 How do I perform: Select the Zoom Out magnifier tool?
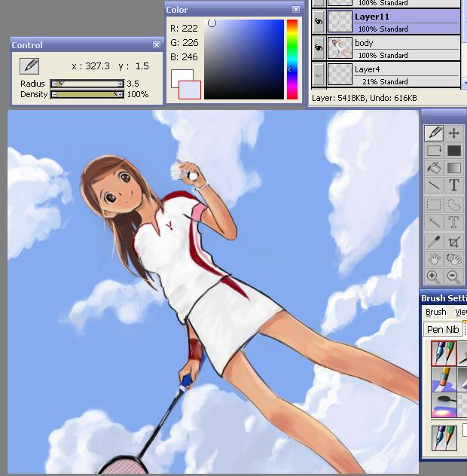pos(454,276)
